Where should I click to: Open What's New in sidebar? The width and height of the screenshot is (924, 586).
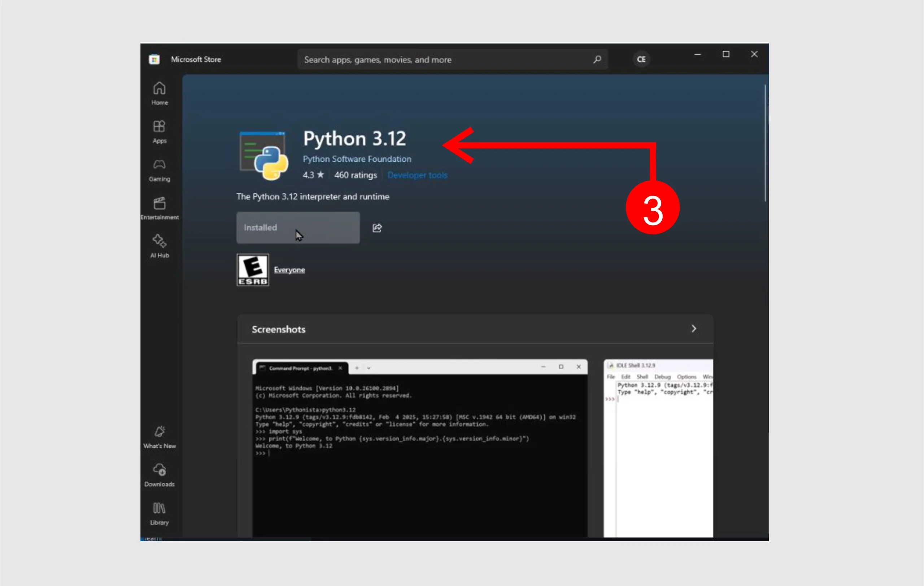[x=159, y=437]
